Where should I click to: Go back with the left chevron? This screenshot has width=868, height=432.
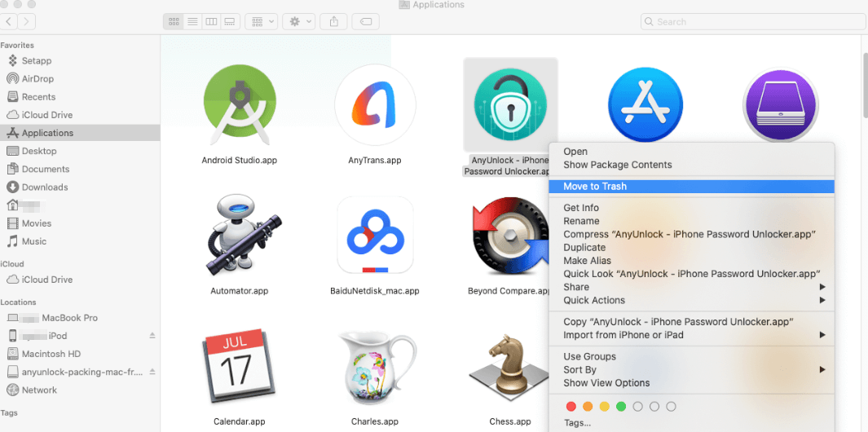9,21
